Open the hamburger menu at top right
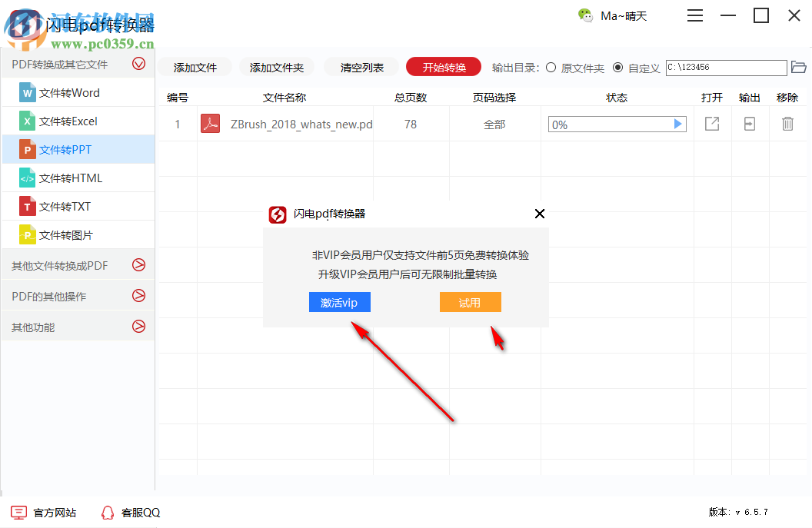Image resolution: width=812 pixels, height=528 pixels. pyautogui.click(x=694, y=15)
